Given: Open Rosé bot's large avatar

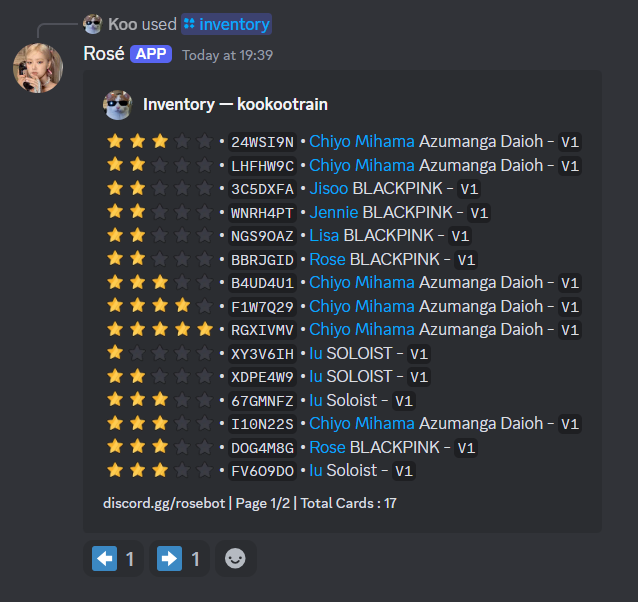Looking at the screenshot, I should click(x=38, y=68).
